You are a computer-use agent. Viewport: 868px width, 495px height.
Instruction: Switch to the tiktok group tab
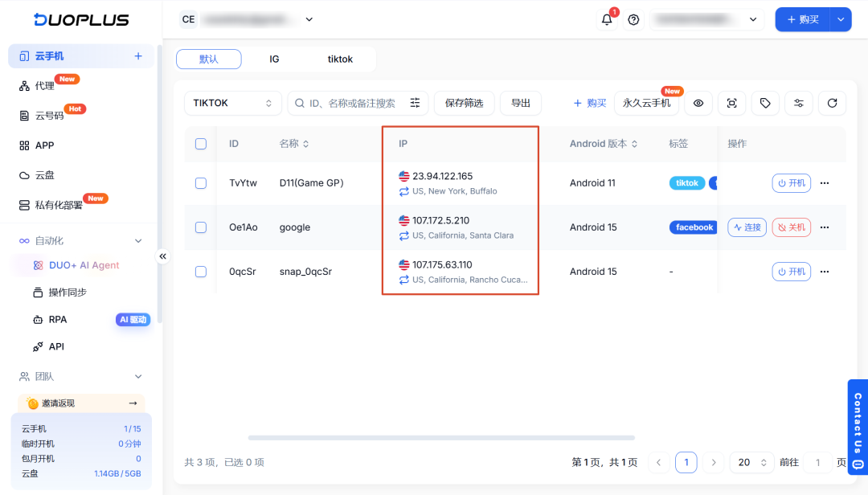(340, 59)
